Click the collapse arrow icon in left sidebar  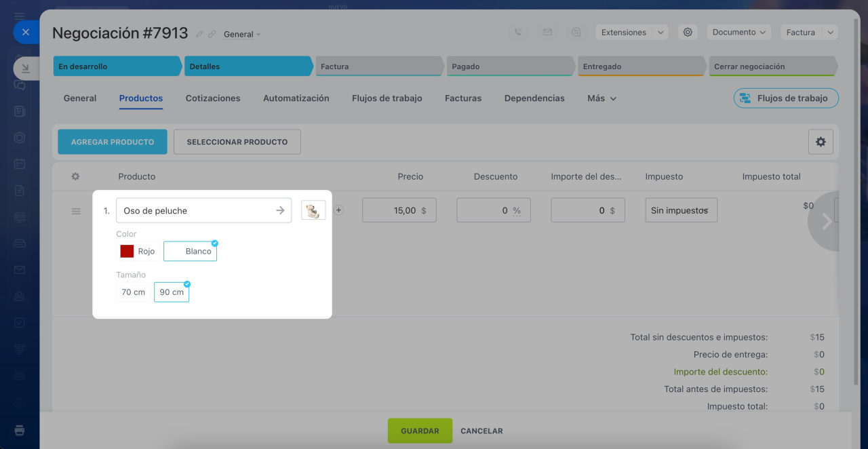pos(25,68)
